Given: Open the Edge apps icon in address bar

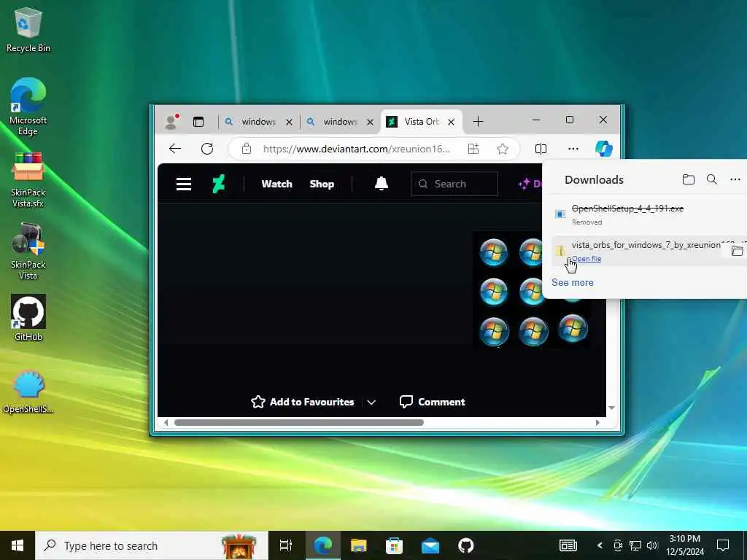Looking at the screenshot, I should [473, 149].
